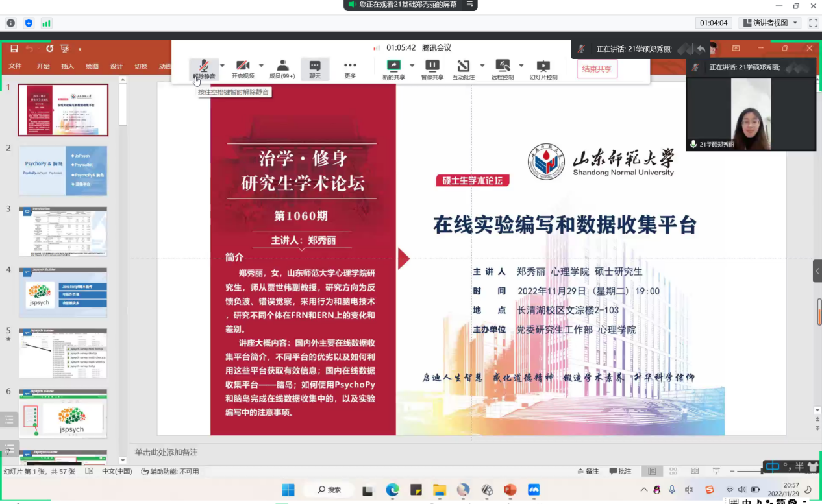Click spell-check icon in status bar
The width and height of the screenshot is (822, 504).
[x=88, y=472]
